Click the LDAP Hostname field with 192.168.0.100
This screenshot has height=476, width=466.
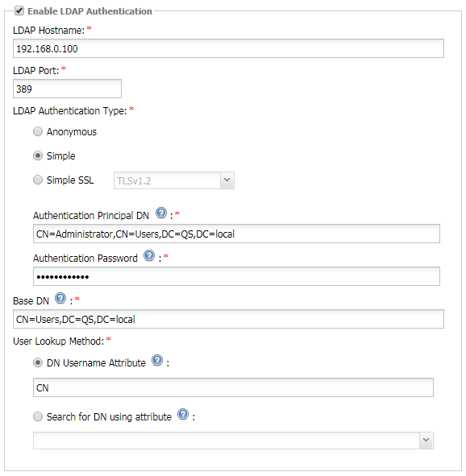click(x=228, y=48)
